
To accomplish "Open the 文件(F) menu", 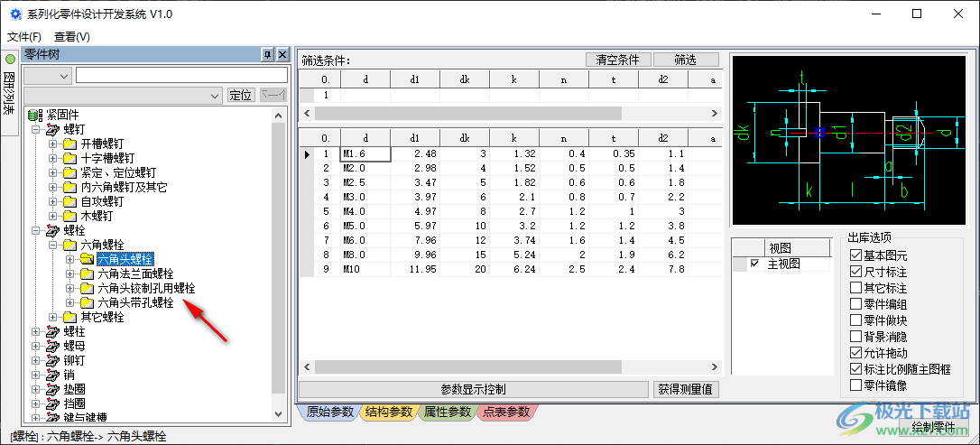I will pyautogui.click(x=24, y=37).
